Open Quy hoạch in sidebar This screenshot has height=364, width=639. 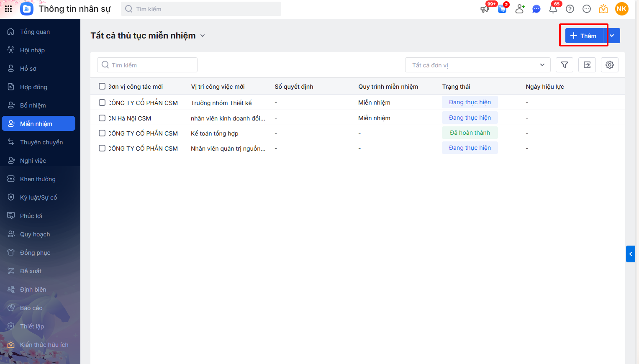point(38,234)
